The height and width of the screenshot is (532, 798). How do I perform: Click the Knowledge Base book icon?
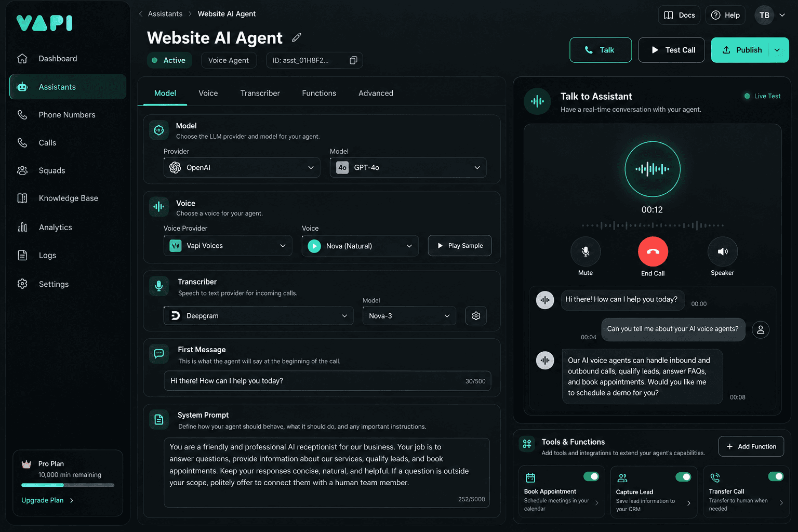coord(22,198)
